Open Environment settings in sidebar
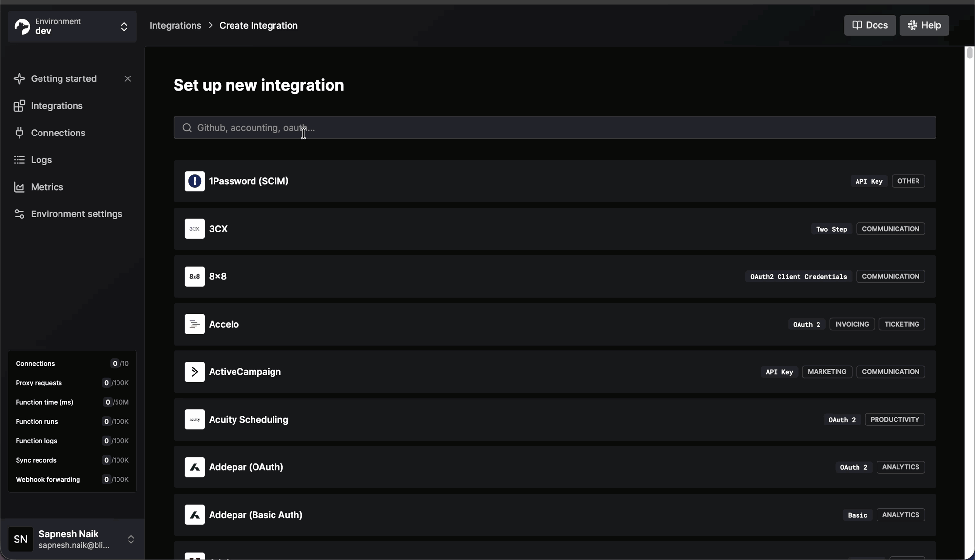The width and height of the screenshot is (975, 560). 76,214
